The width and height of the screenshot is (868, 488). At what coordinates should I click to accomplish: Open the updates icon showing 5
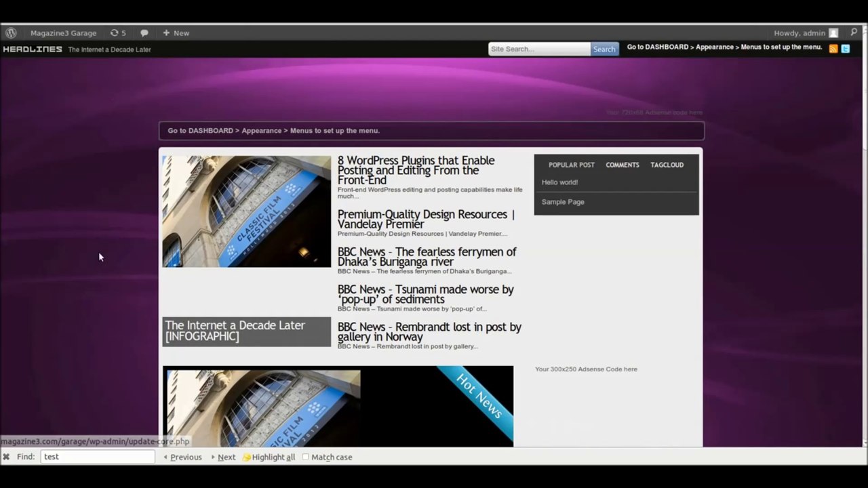coord(118,33)
